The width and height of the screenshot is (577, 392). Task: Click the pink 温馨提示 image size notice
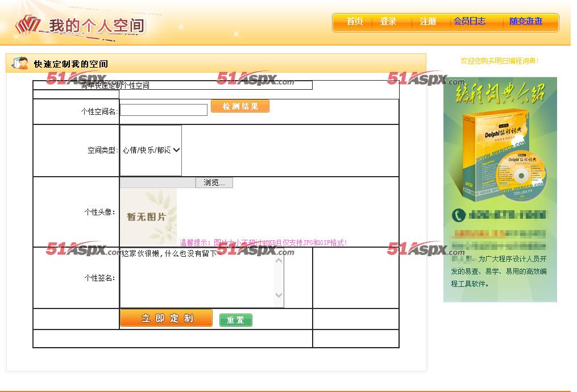tap(263, 243)
